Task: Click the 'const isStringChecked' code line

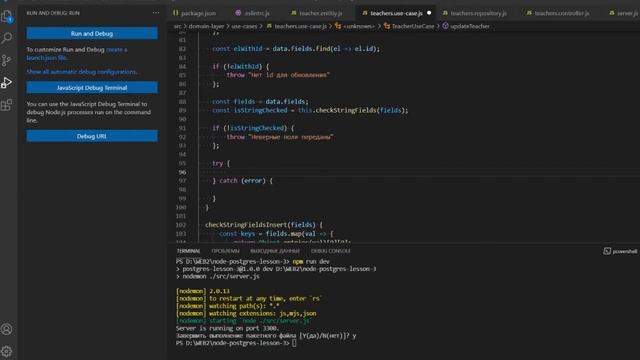Action: pyautogui.click(x=310, y=110)
